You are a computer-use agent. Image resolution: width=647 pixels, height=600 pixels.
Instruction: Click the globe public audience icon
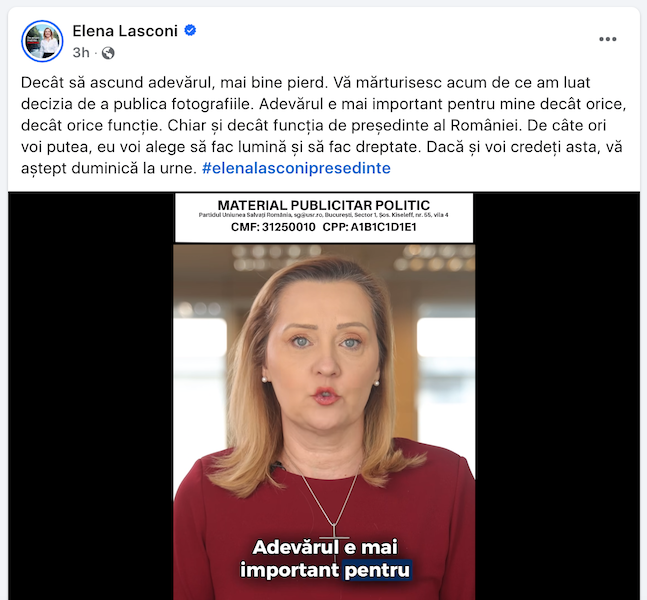click(108, 53)
